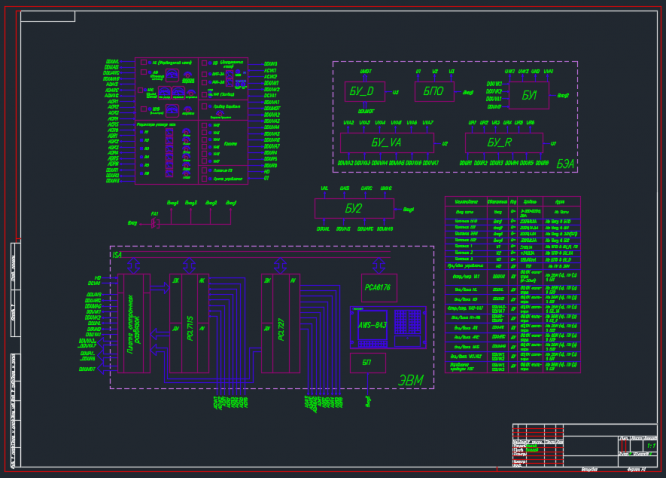Click the БУ2 block
Image resolution: width=666 pixels, height=478 pixels.
pos(355,208)
